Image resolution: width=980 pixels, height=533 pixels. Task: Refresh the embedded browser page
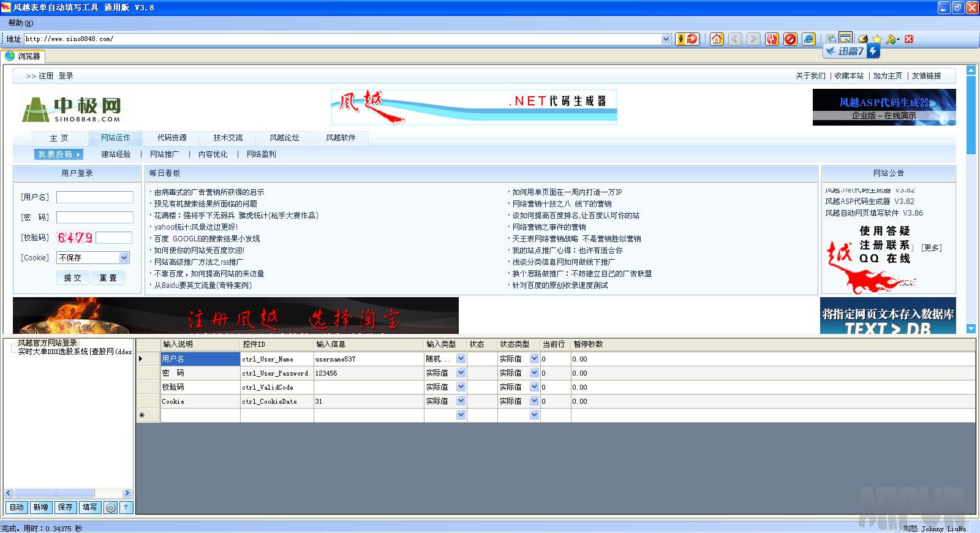coord(772,39)
